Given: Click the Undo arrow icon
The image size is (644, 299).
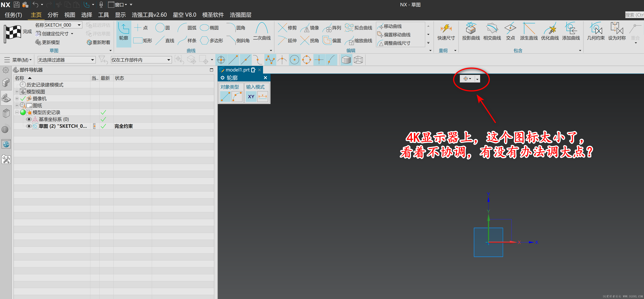Looking at the screenshot, I should click(35, 5).
